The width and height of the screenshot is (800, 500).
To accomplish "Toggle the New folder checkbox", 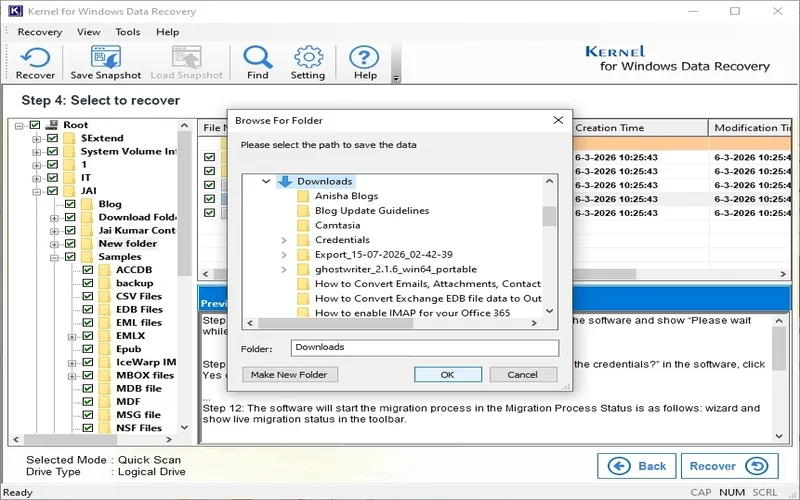I will click(70, 243).
